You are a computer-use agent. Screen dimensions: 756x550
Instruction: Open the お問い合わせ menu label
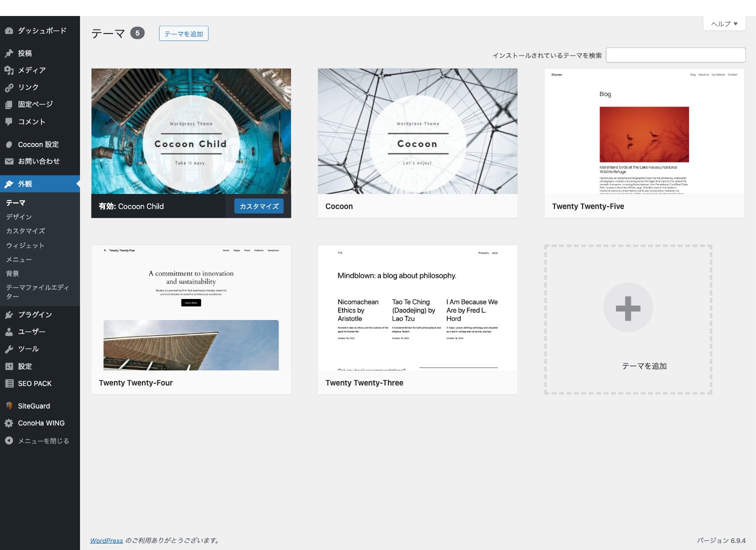(39, 161)
